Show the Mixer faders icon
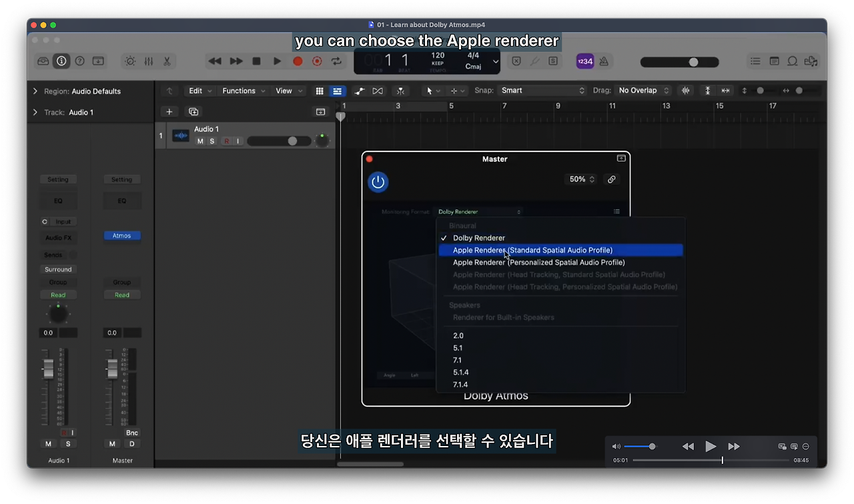Viewport: 854px width, 504px height. click(x=149, y=61)
